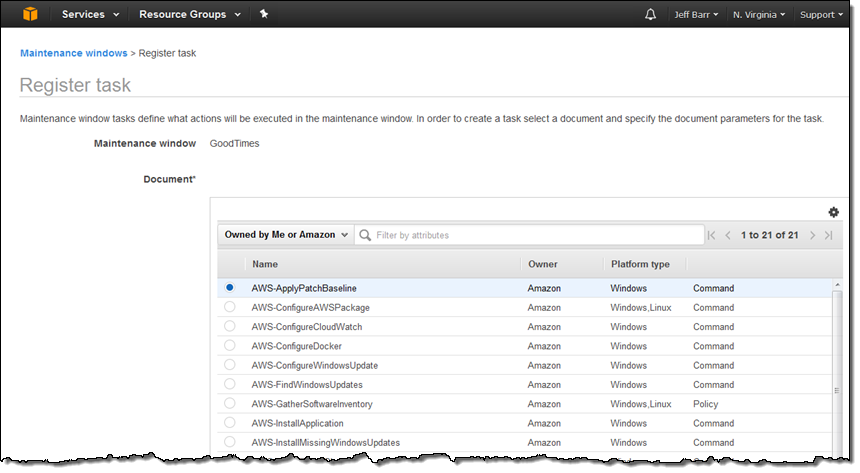The width and height of the screenshot is (860, 473).
Task: Open the N. Virginia region dropdown
Action: tap(758, 15)
